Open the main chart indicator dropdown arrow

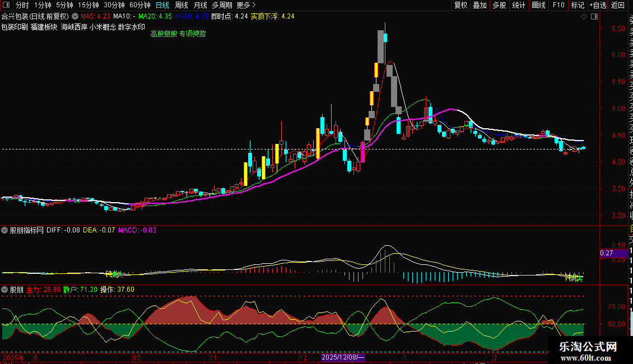75,17
